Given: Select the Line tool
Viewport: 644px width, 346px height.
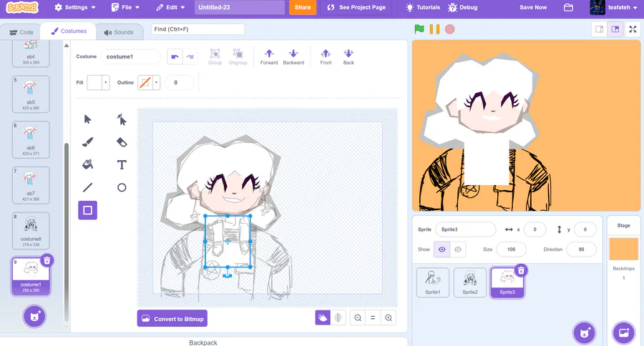Looking at the screenshot, I should click(x=87, y=187).
